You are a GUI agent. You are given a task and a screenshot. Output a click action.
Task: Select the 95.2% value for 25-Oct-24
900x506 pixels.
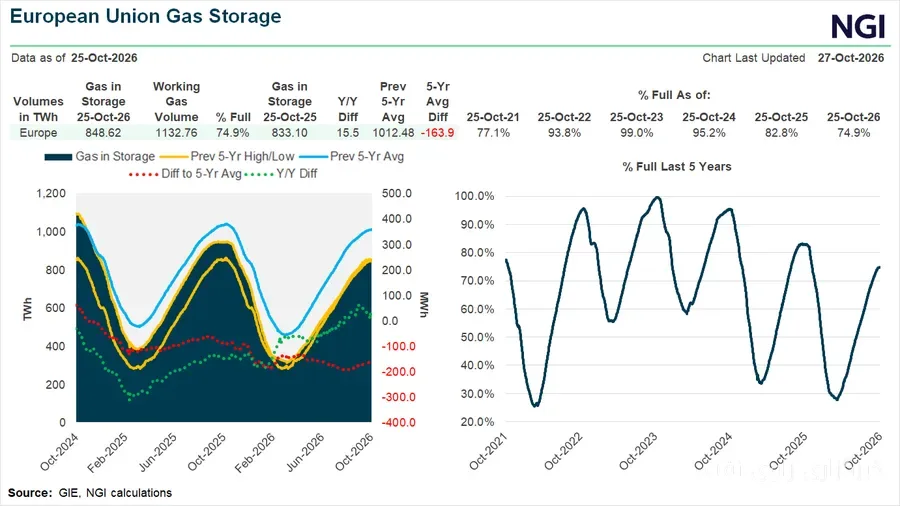[x=709, y=133]
